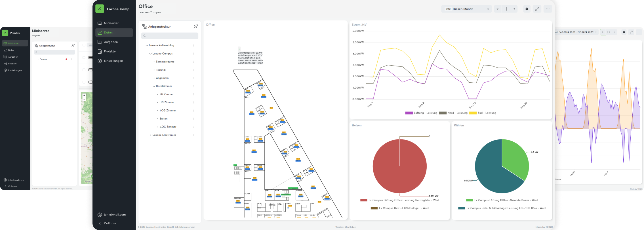644x230 pixels.
Task: Select Suiten in the tree
Action: 163,119
